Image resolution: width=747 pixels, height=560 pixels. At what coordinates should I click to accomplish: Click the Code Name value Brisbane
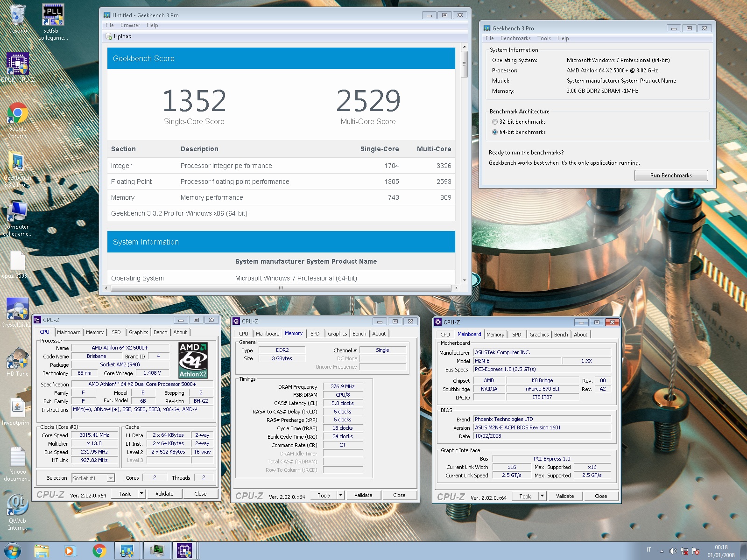97,356
